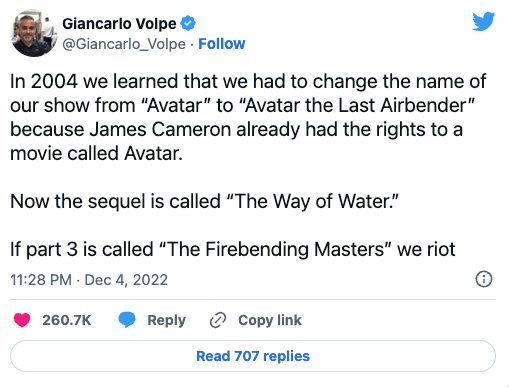Click the tweet paragraph mentioning James Cameron
Viewport: 509px width, 387px height.
pyautogui.click(x=248, y=117)
